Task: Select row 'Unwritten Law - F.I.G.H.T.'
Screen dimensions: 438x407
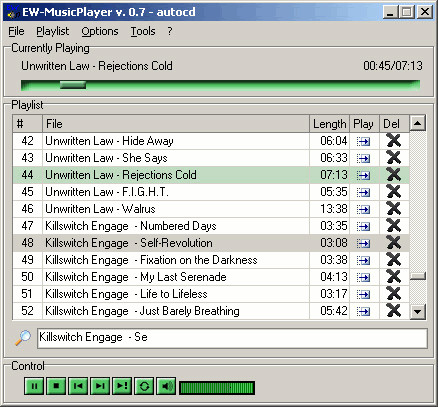Action: (x=211, y=192)
